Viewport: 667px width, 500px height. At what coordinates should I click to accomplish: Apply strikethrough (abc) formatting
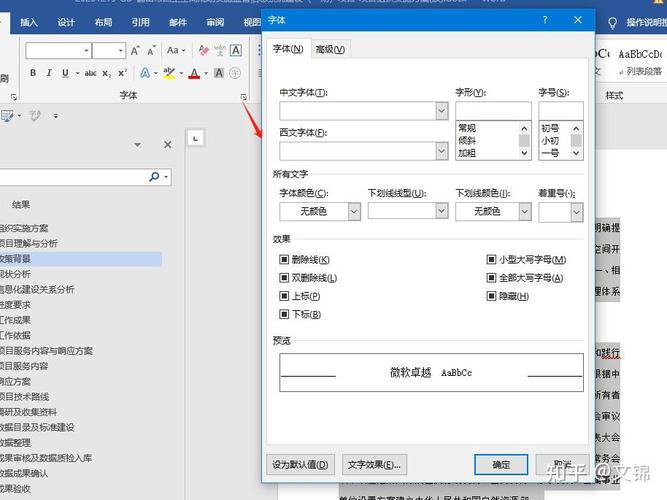pyautogui.click(x=90, y=73)
